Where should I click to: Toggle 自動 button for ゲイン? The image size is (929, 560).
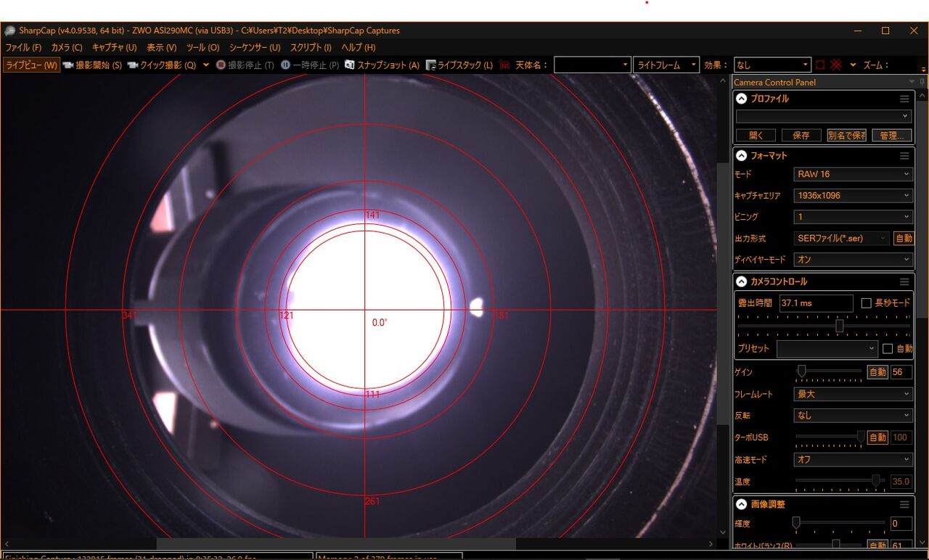pyautogui.click(x=877, y=372)
